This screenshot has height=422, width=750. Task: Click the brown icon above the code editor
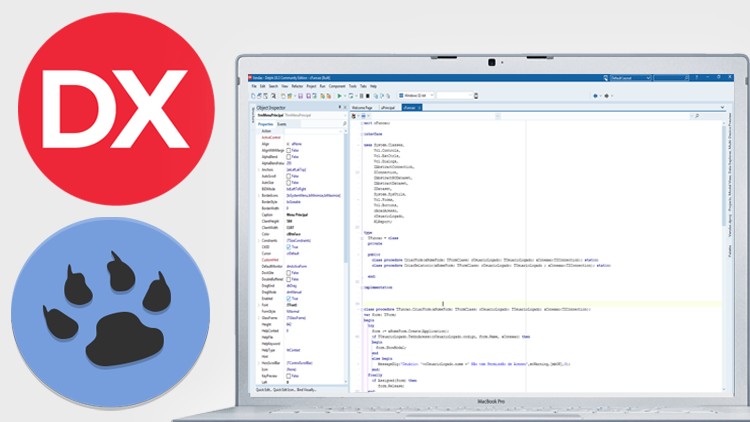click(353, 116)
